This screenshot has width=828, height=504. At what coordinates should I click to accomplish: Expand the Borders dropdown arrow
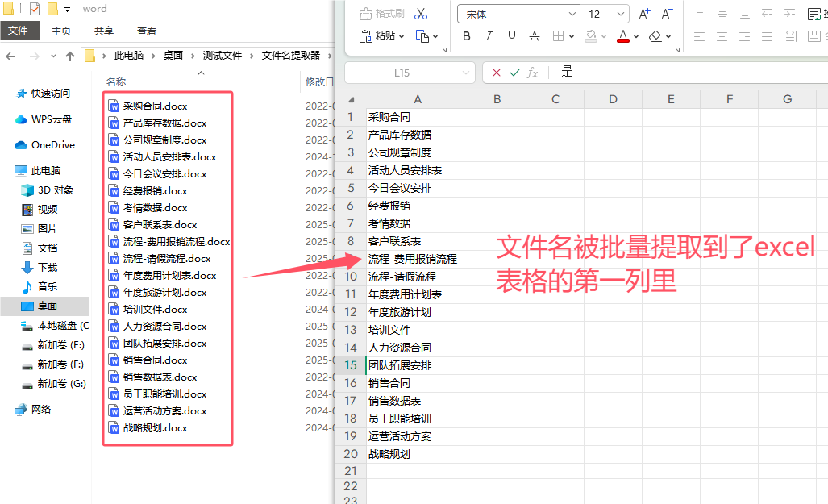pyautogui.click(x=572, y=36)
